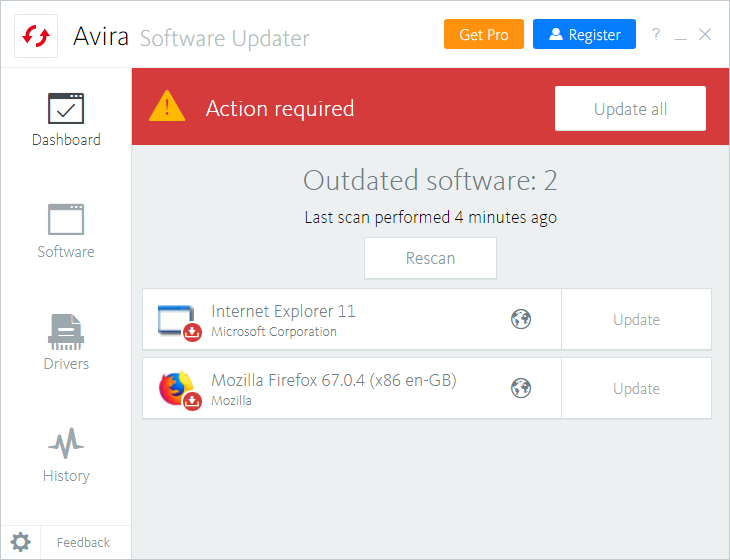Open the Feedback link

click(83, 542)
